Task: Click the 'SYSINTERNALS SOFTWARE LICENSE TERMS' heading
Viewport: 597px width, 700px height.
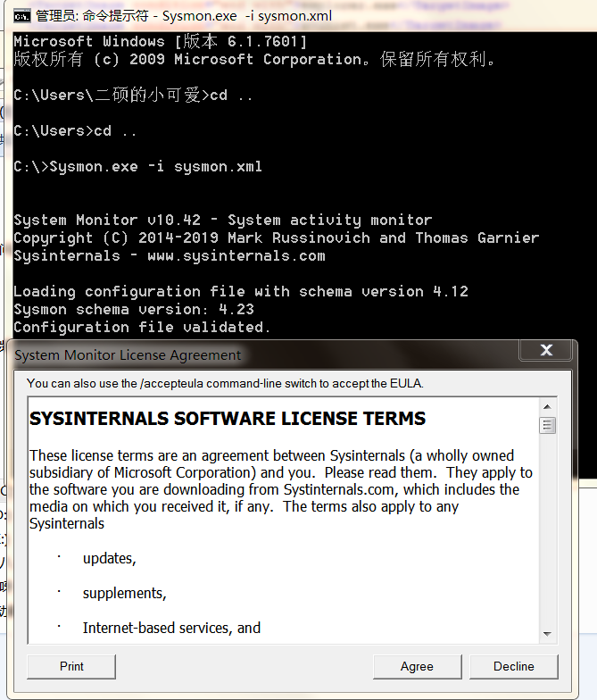Action: coord(228,419)
